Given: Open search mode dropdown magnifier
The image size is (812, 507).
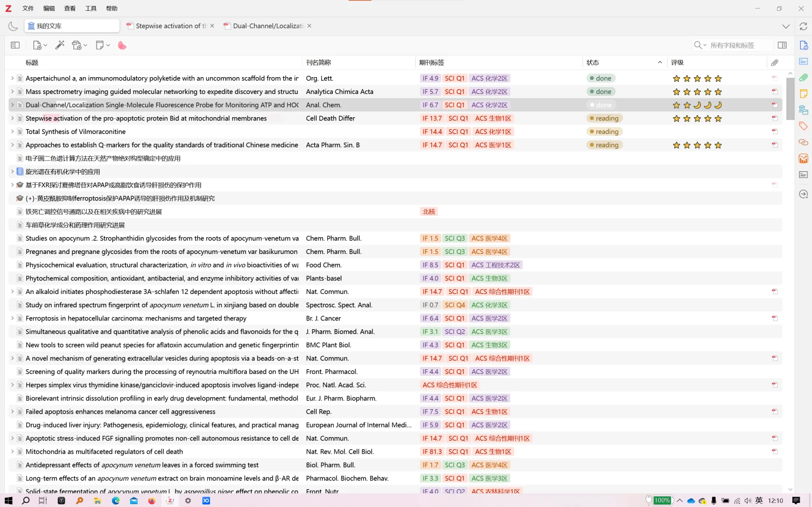Looking at the screenshot, I should coord(700,45).
